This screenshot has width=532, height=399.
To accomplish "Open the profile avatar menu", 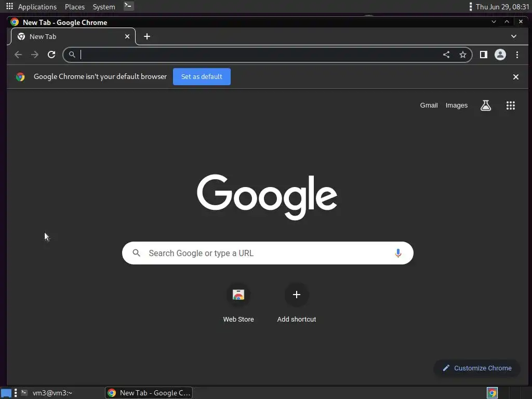I will click(500, 55).
